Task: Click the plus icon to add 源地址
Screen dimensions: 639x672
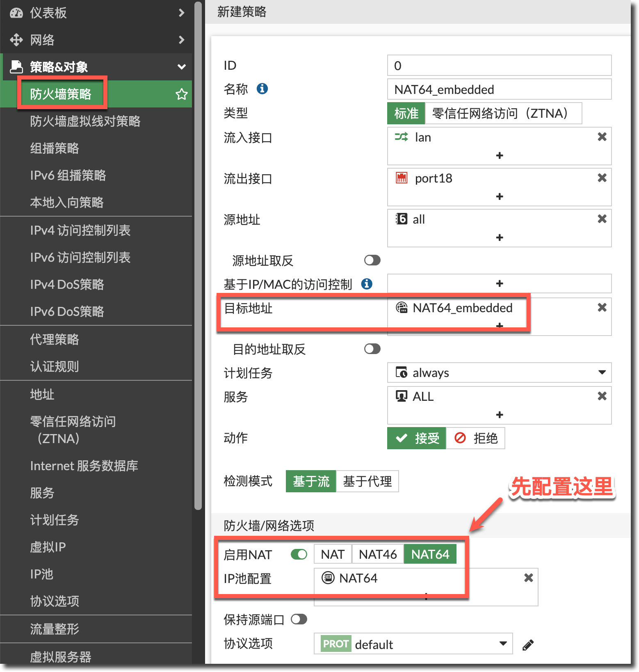Action: pos(499,238)
